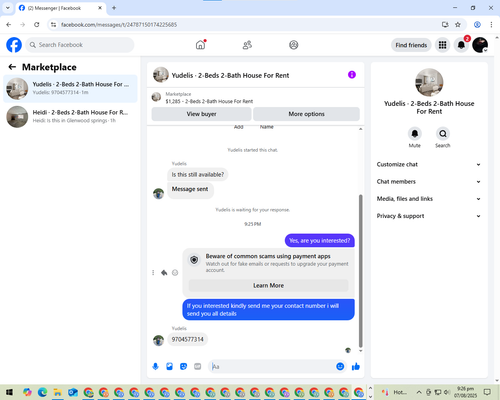Close the Messenger tab
500x400 pixels.
[x=100, y=8]
